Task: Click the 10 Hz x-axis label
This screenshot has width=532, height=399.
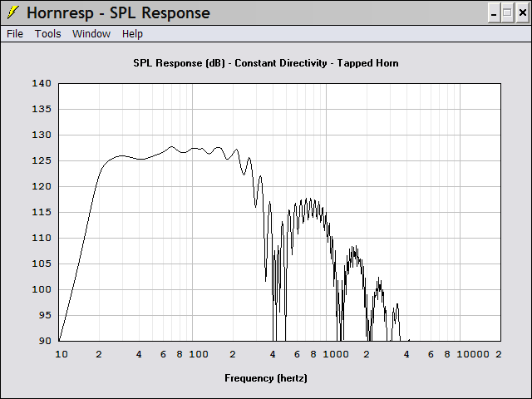Action: point(62,355)
